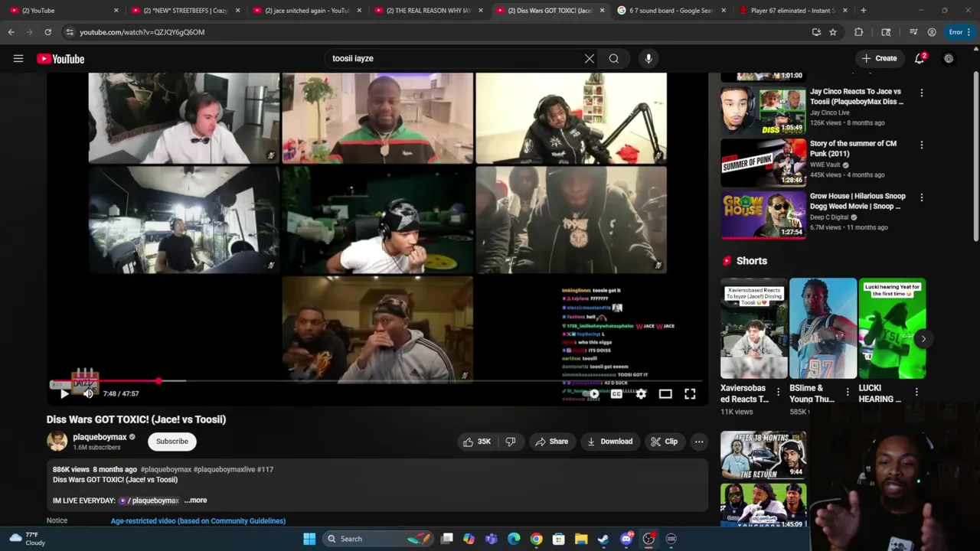The width and height of the screenshot is (980, 551).
Task: Run search with the magnifier button
Action: [614, 59]
